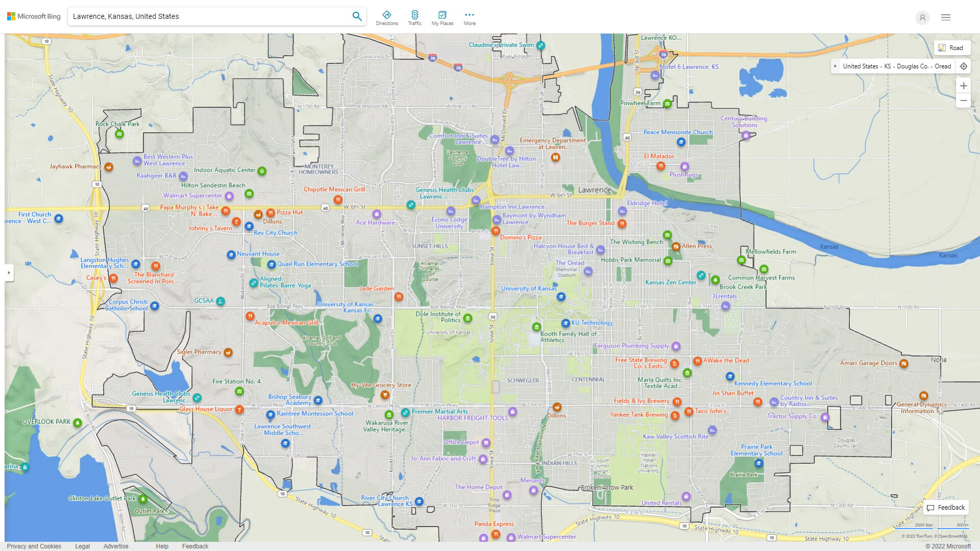This screenshot has width=980, height=551.
Task: Toggle the Traffic overlay
Action: coord(415,17)
